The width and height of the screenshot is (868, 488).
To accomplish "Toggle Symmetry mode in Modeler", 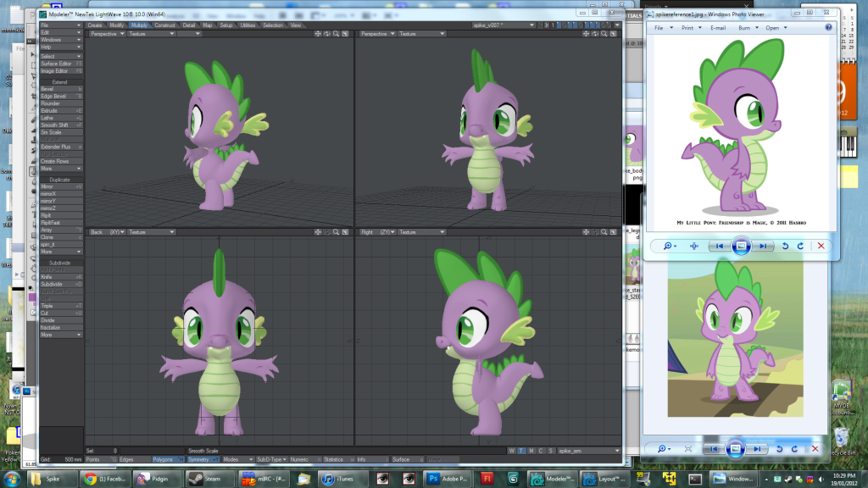I will pos(203,460).
